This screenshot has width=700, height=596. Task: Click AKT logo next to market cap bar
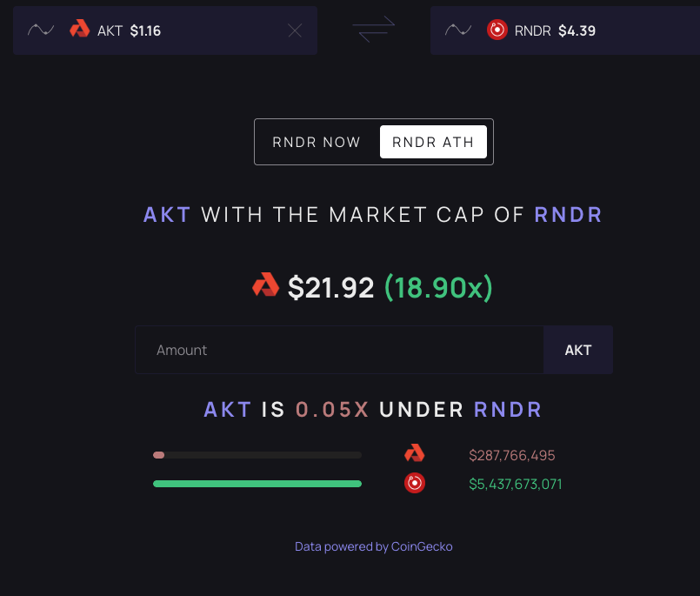[x=414, y=453]
